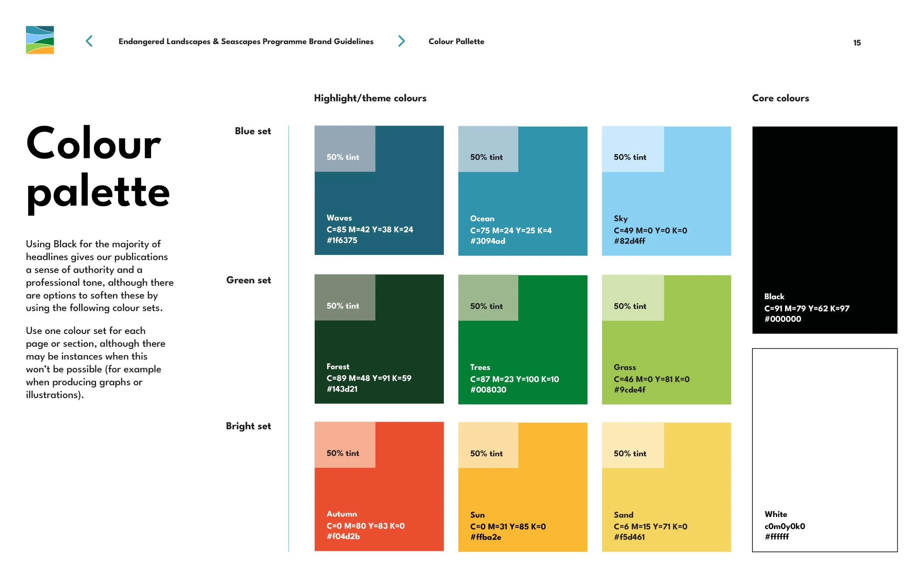Click the hex code #000000
The width and height of the screenshot is (924, 578).
click(783, 319)
